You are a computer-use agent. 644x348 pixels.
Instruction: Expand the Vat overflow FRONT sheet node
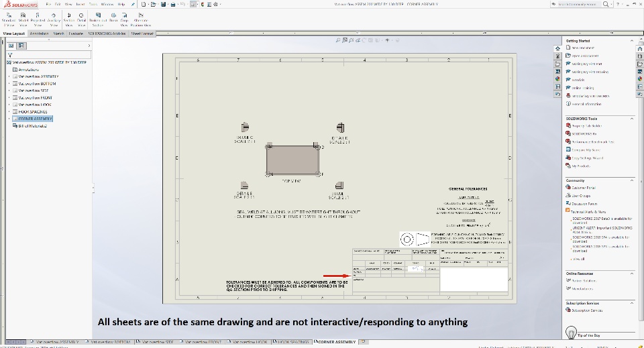9,98
